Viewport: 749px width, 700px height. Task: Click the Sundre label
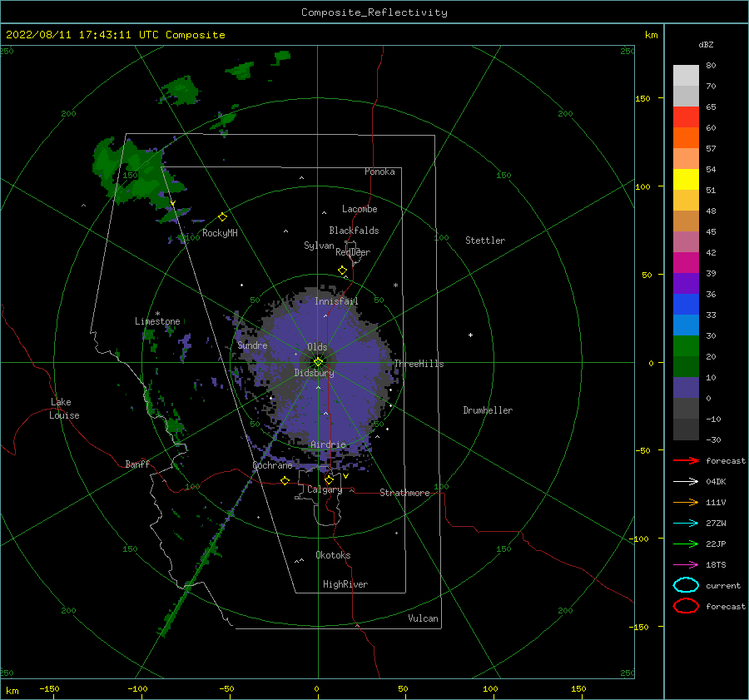252,345
